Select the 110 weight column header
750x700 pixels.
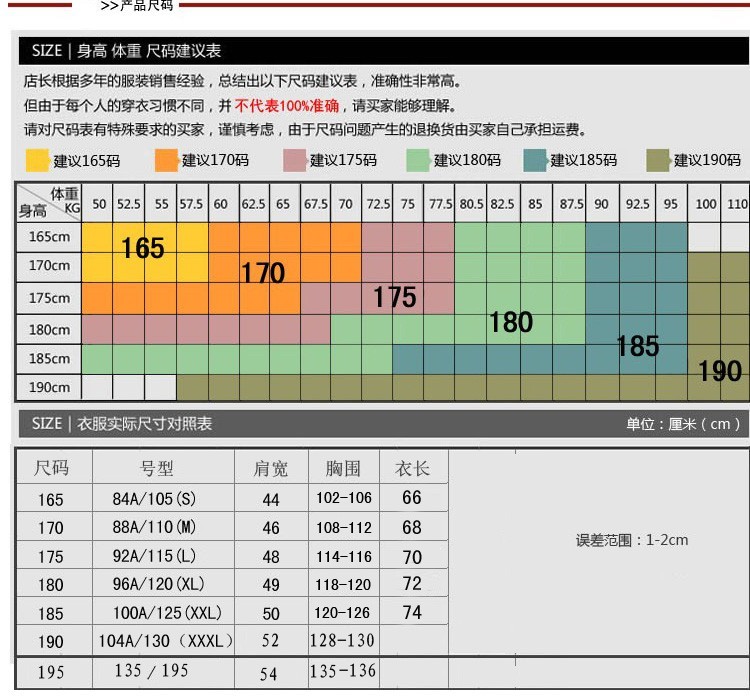click(x=737, y=204)
